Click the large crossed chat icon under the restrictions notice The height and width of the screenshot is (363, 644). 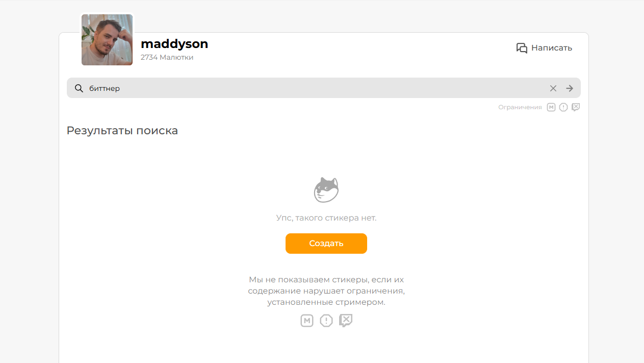coord(346,321)
